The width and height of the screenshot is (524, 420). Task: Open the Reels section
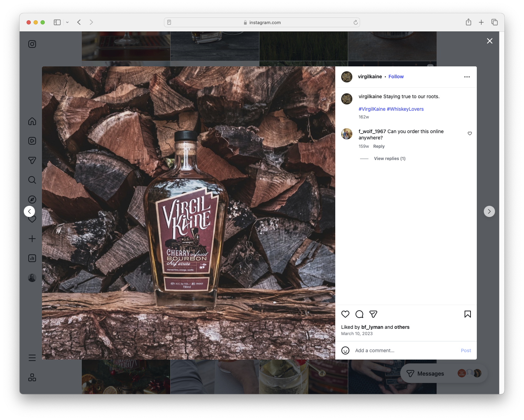coord(32,141)
